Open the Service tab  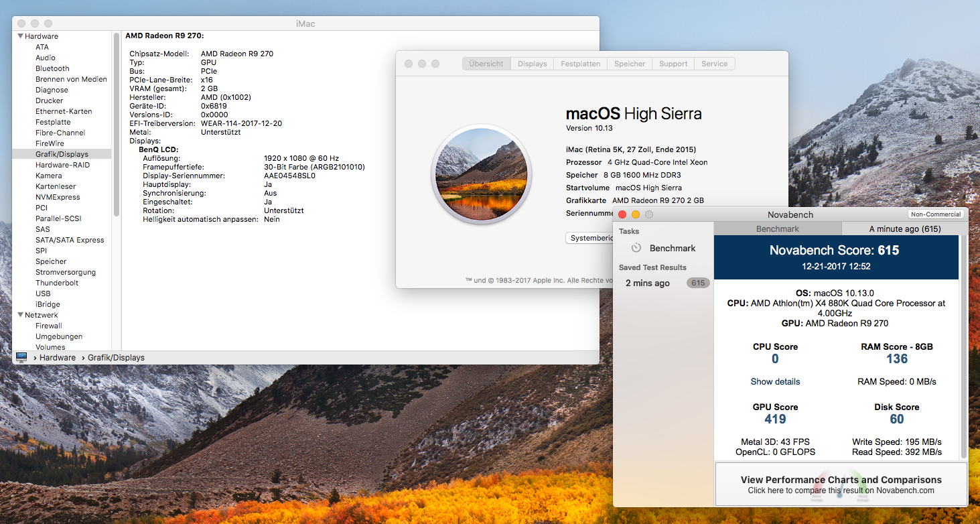715,64
